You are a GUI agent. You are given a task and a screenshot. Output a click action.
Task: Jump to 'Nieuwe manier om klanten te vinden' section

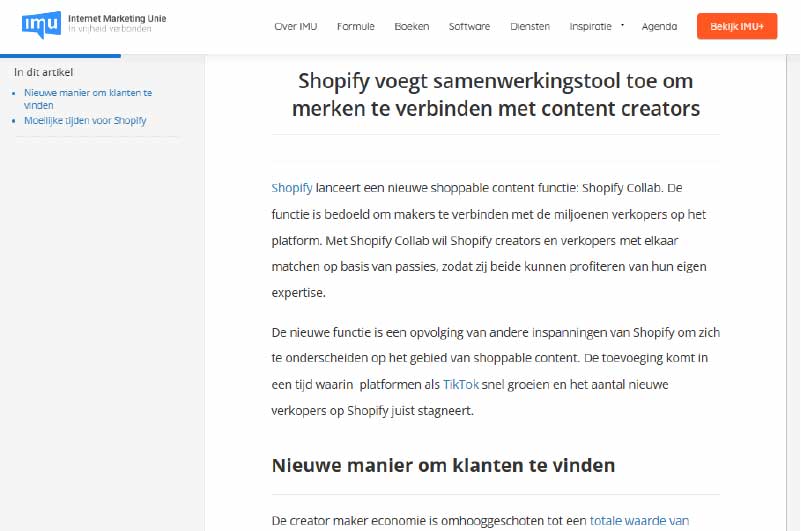88,99
